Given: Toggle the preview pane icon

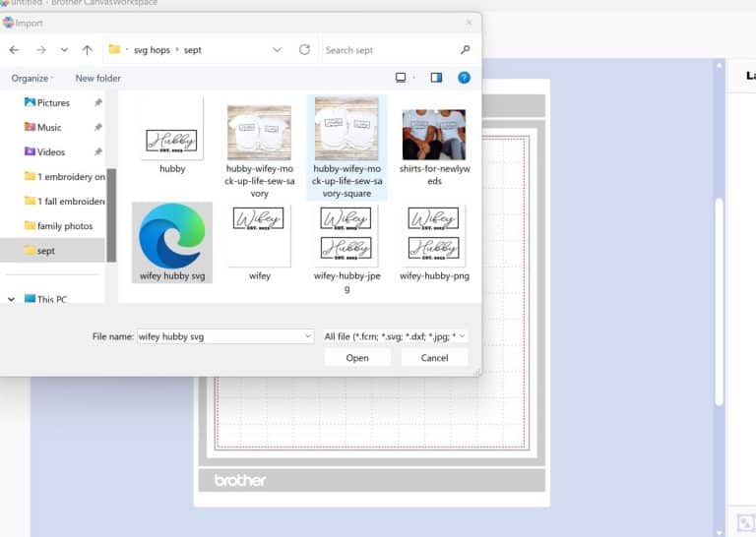Looking at the screenshot, I should coord(436,78).
